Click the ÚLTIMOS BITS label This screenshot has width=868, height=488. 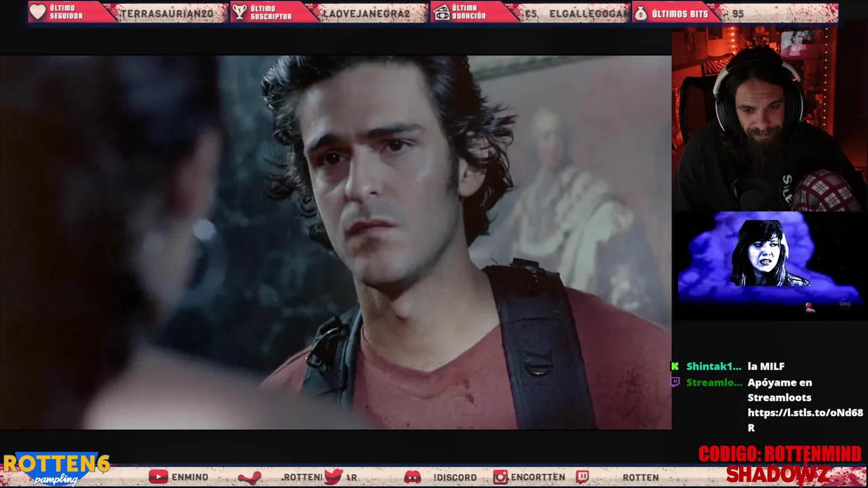679,13
